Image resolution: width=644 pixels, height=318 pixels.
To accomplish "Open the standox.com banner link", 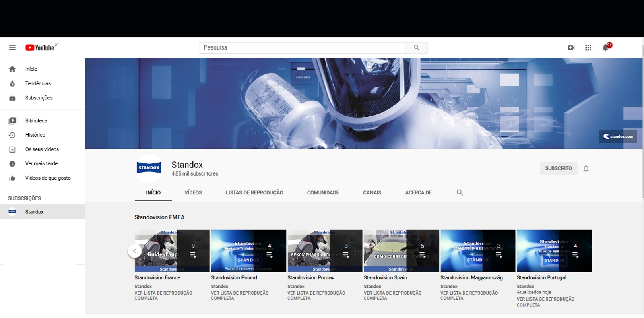I will [x=618, y=136].
